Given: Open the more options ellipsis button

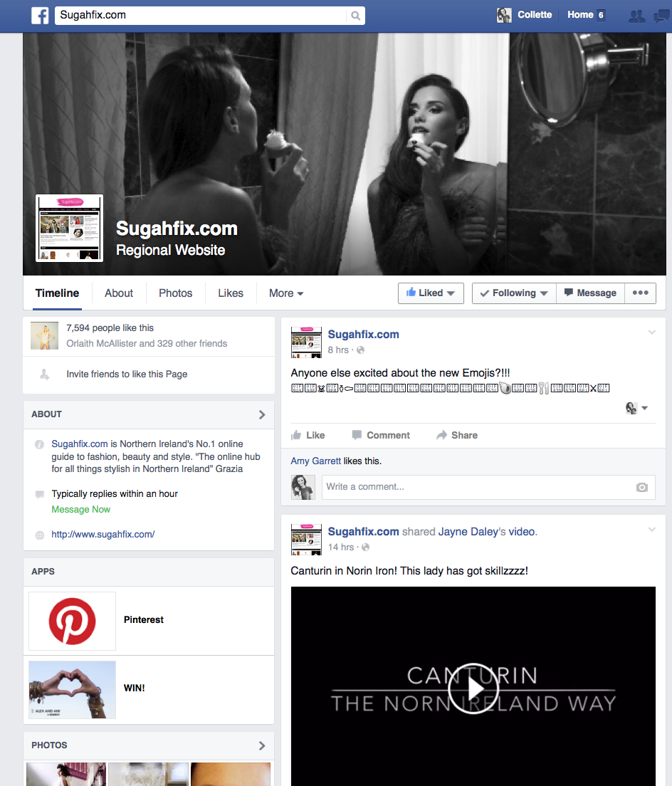Looking at the screenshot, I should point(640,293).
